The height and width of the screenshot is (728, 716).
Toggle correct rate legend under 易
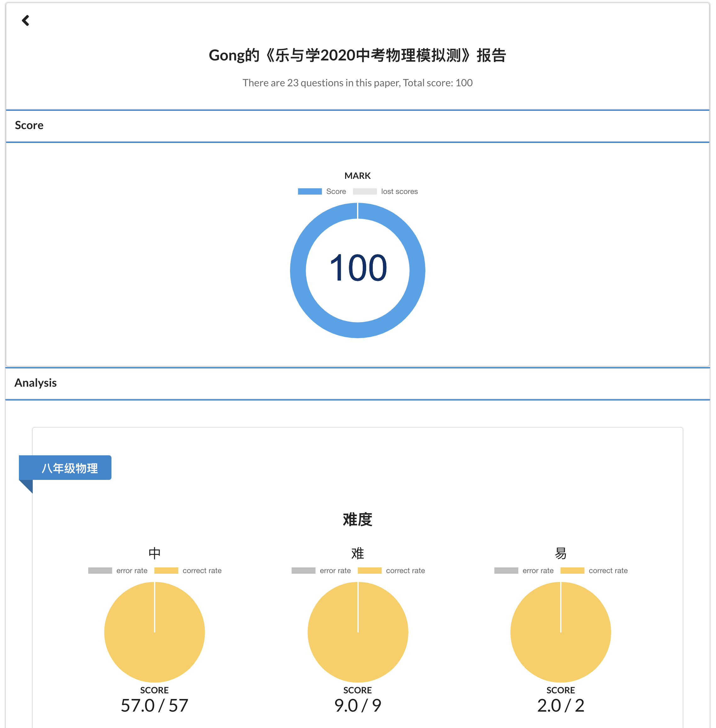(x=608, y=571)
